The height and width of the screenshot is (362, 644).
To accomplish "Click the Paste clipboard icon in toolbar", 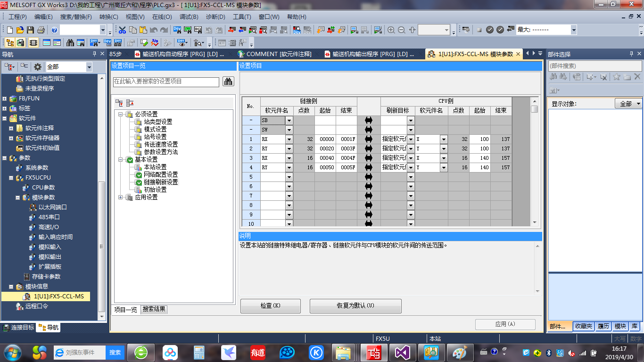I will point(143,30).
